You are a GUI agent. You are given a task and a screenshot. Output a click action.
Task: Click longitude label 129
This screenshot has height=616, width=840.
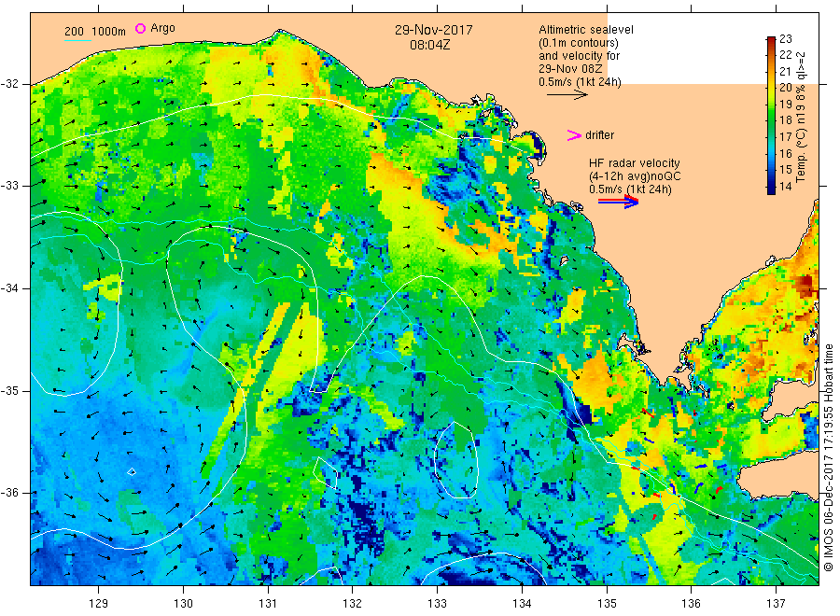pyautogui.click(x=99, y=604)
